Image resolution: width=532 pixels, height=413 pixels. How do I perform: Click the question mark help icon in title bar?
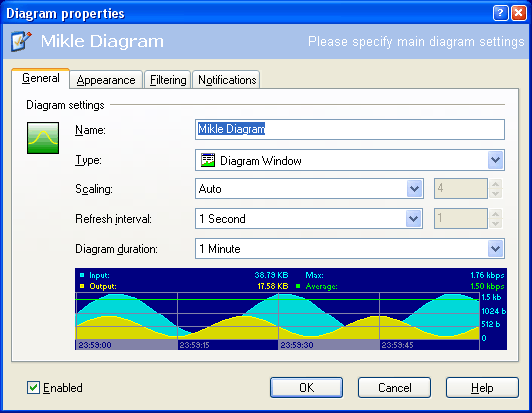[x=500, y=13]
